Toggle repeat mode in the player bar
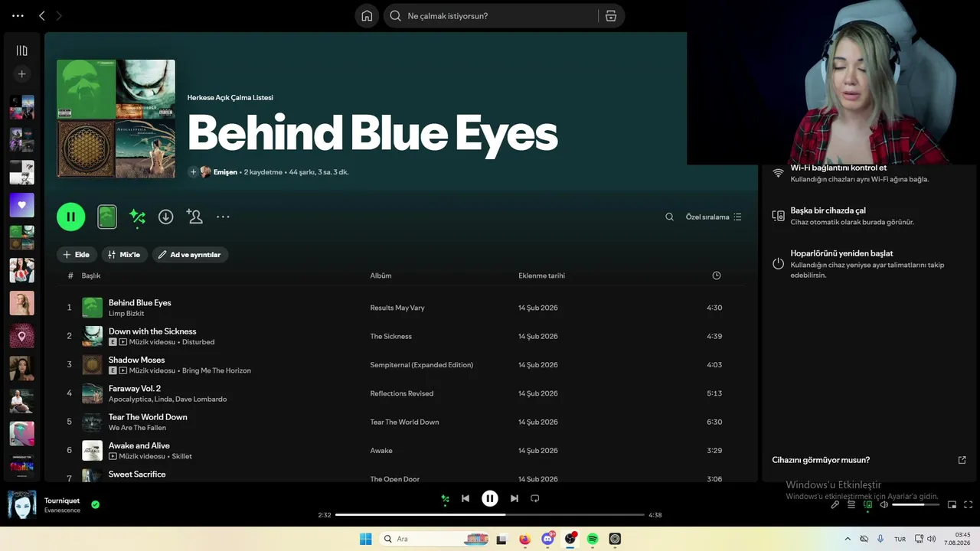980x551 pixels. [x=535, y=499]
